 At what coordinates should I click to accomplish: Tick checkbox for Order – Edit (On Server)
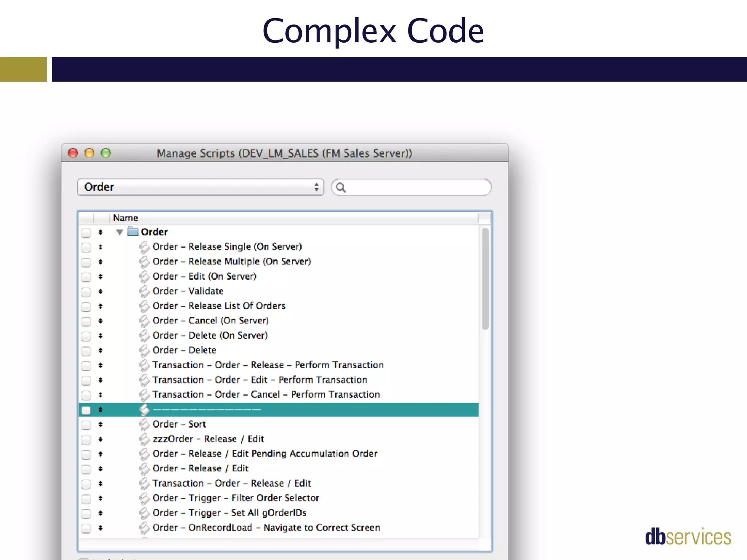point(86,277)
